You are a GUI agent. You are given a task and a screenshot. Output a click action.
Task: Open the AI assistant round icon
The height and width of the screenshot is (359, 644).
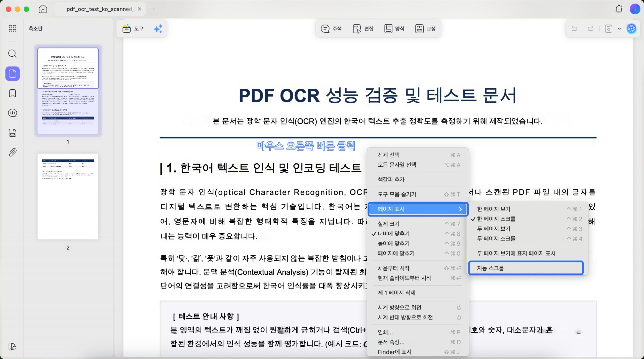(x=631, y=29)
